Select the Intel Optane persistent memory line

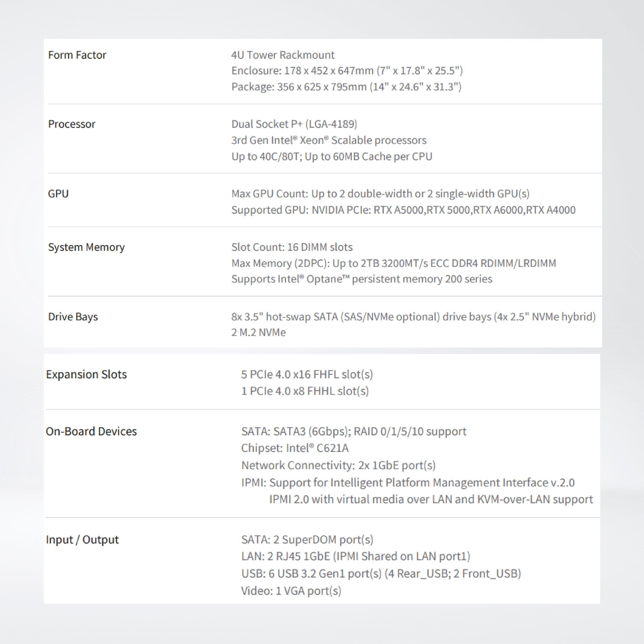click(362, 279)
